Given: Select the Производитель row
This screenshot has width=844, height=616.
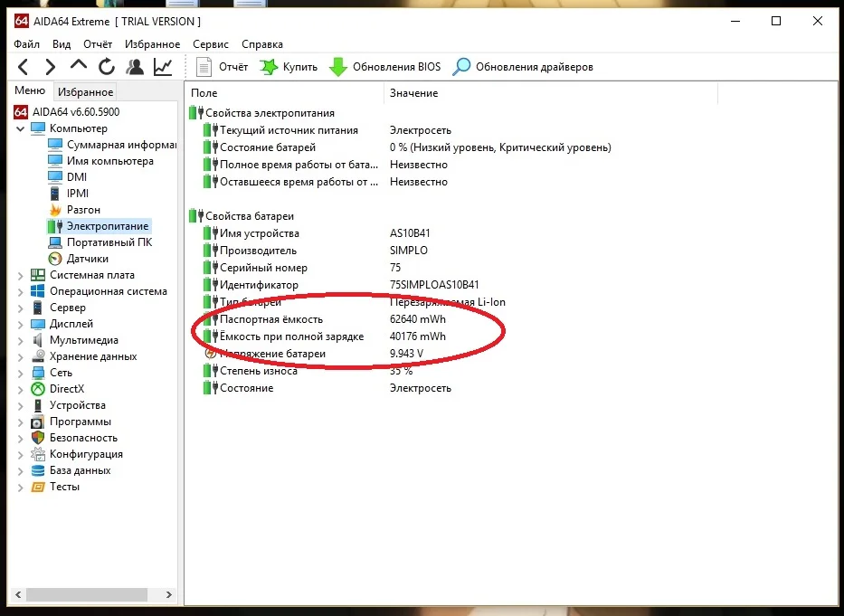Looking at the screenshot, I should [316, 251].
